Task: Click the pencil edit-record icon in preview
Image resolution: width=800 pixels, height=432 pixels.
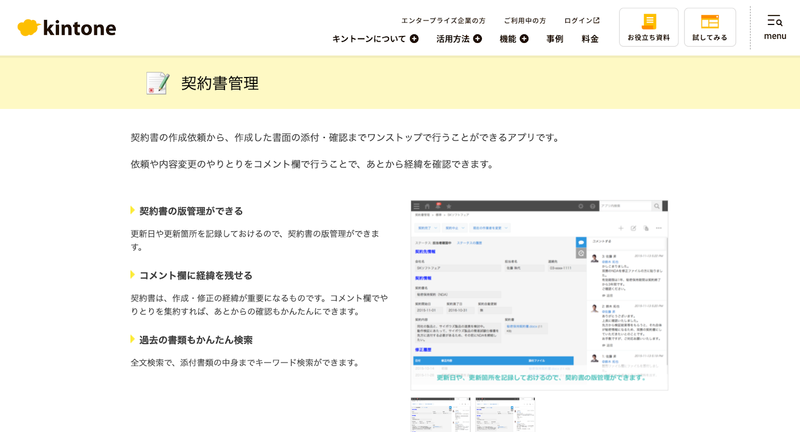Action: click(633, 228)
